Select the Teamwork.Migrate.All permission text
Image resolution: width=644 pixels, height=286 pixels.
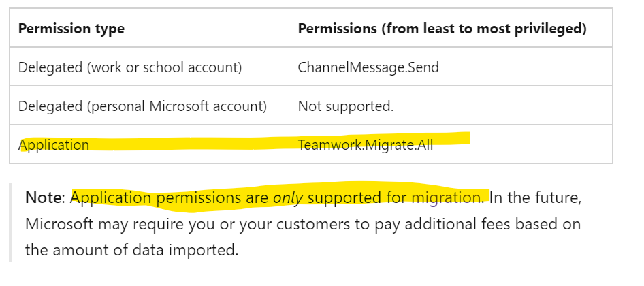point(366,145)
